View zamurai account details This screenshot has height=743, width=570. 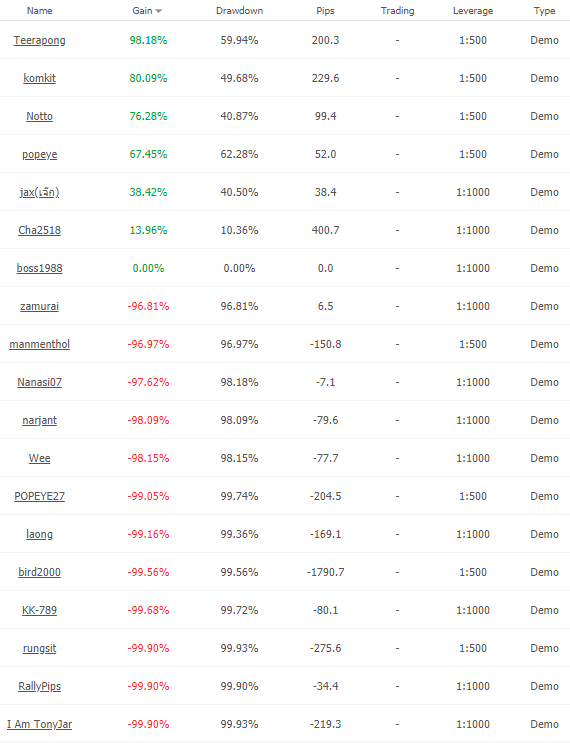39,306
